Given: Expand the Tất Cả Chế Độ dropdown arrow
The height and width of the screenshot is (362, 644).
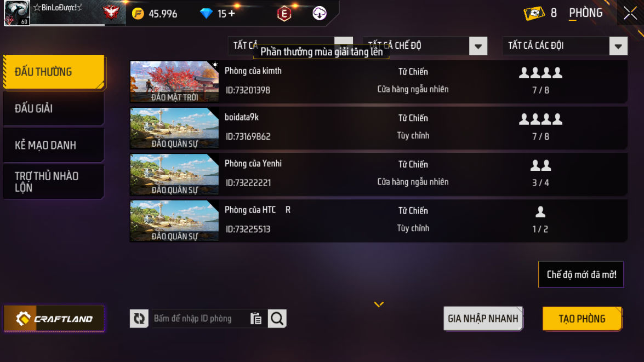Looking at the screenshot, I should pyautogui.click(x=478, y=46).
